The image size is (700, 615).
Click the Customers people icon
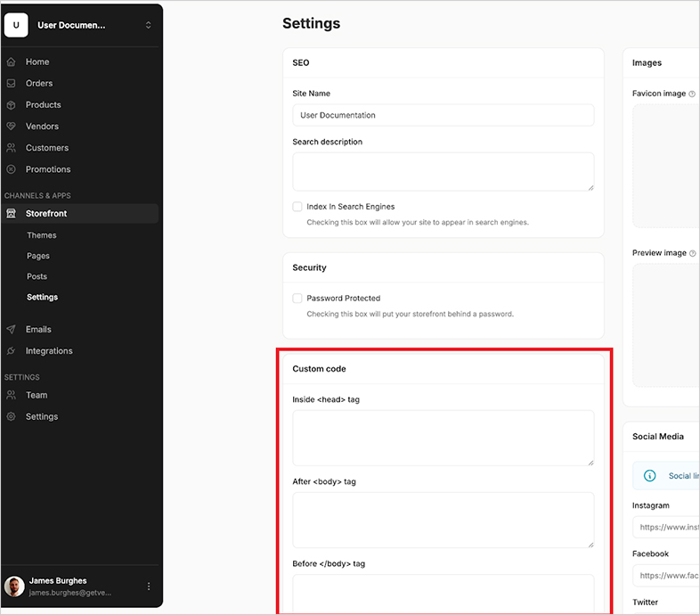12,147
